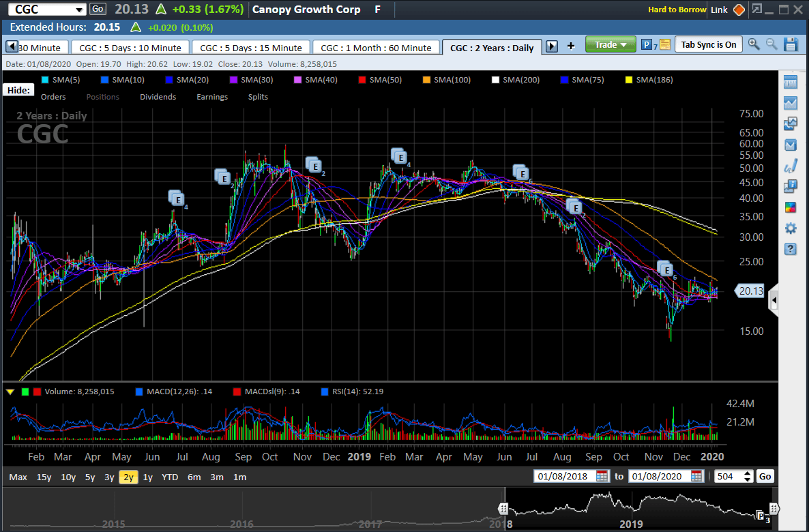Open the CGC symbol dropdown arrow
This screenshot has height=532, width=809.
click(79, 10)
